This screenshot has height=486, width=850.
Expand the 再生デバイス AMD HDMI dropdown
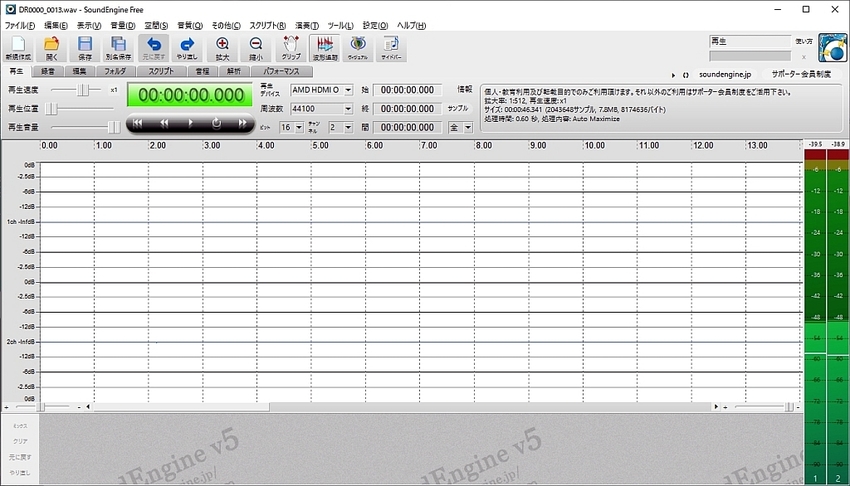(348, 90)
